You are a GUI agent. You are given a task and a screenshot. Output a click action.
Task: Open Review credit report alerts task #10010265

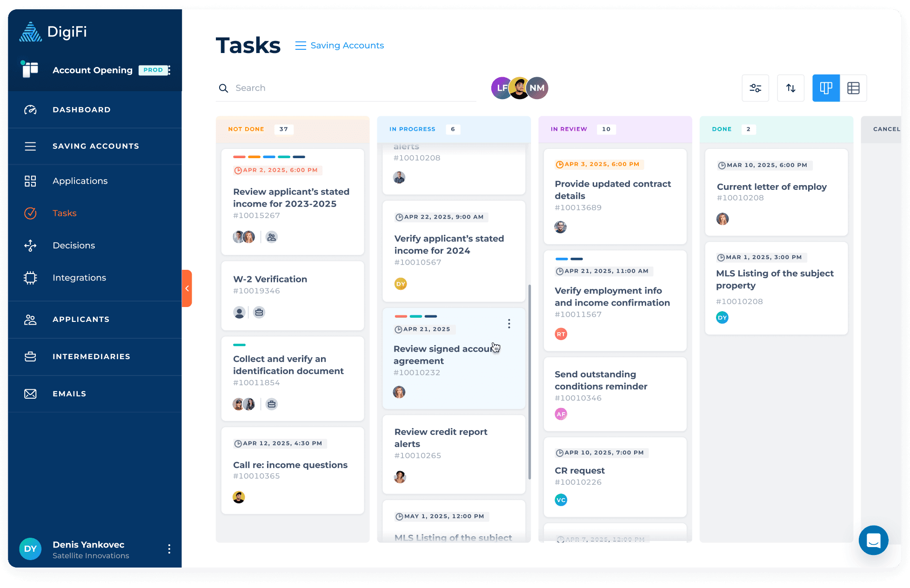(x=454, y=454)
